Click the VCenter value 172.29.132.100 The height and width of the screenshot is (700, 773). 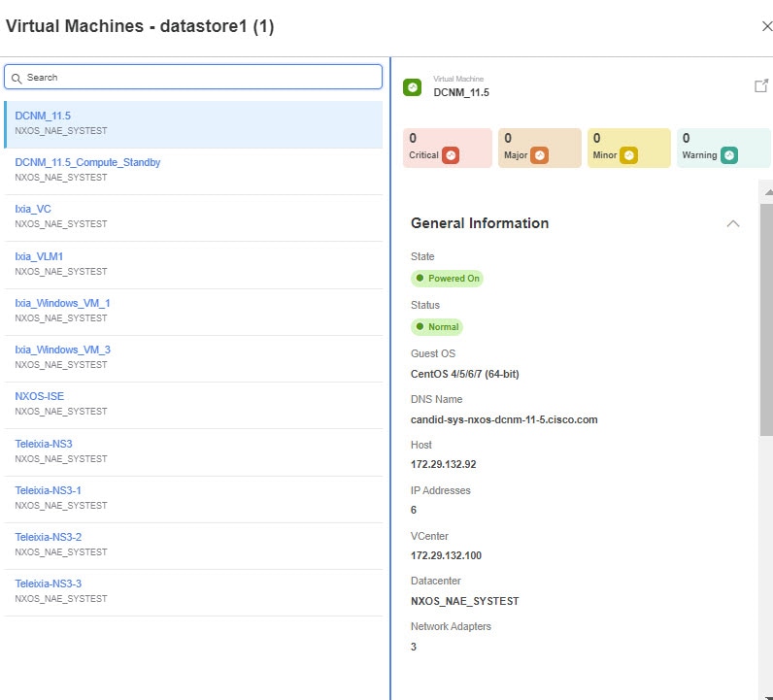(446, 555)
